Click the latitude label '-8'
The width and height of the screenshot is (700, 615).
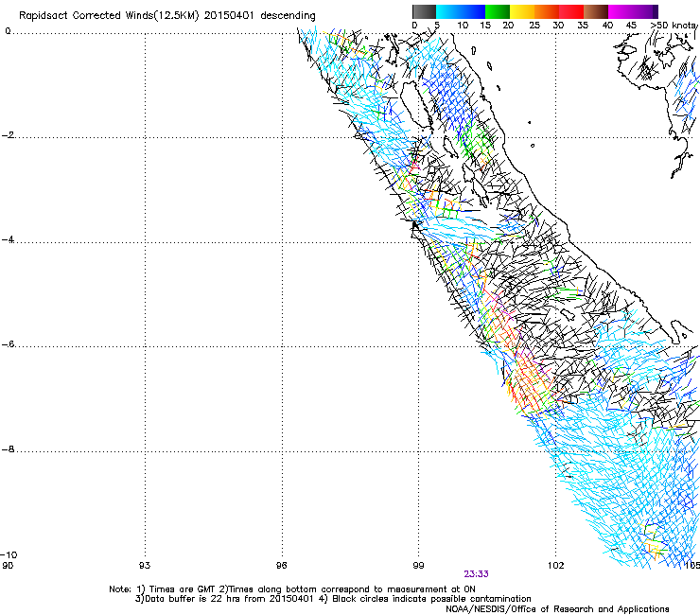pos(8,449)
